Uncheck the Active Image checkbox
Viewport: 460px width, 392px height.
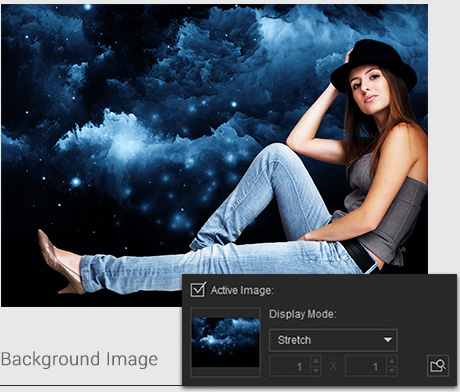pyautogui.click(x=198, y=289)
